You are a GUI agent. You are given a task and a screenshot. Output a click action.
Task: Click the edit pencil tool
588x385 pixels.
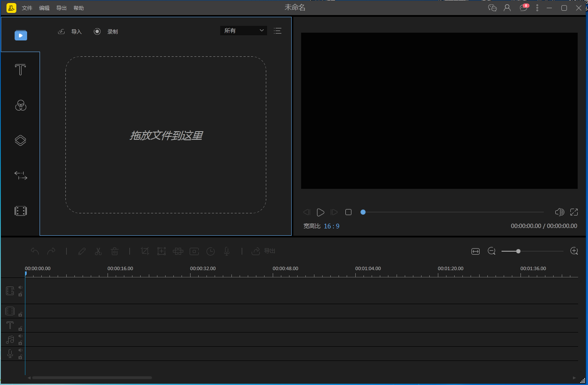point(82,251)
